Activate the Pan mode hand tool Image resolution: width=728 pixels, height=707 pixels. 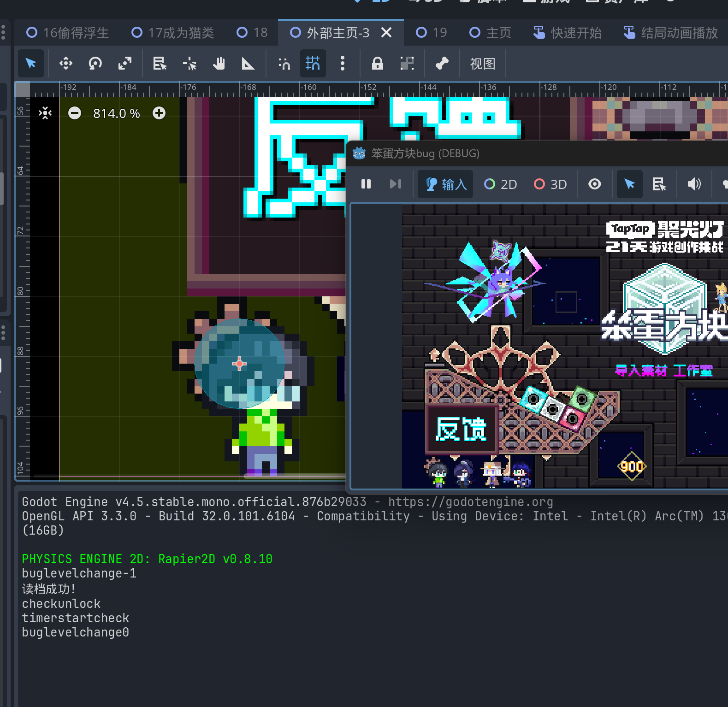pyautogui.click(x=219, y=63)
